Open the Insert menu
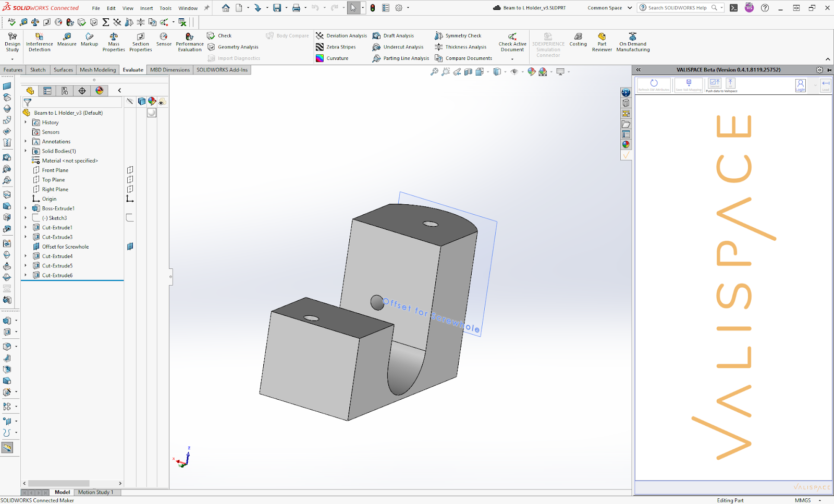The height and width of the screenshot is (504, 834). pos(146,8)
